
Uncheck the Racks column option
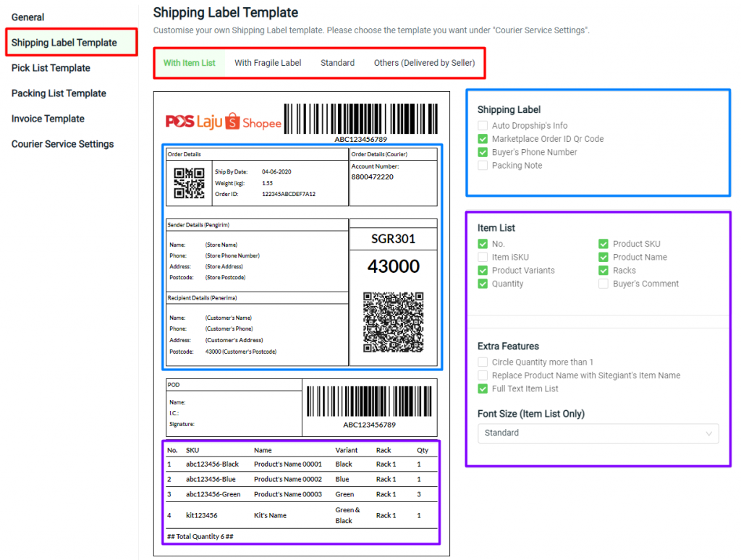603,270
